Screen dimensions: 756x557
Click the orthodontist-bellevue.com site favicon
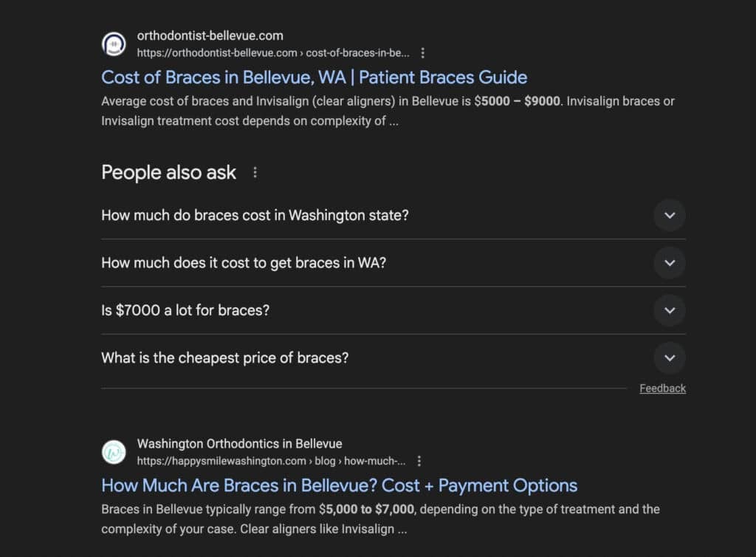pos(113,44)
